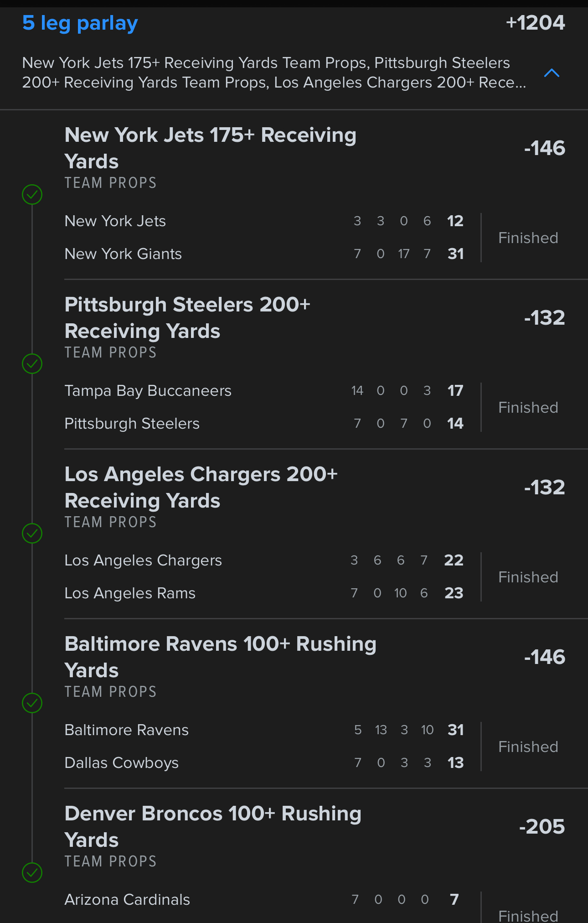588x923 pixels.
Task: Open Los Angeles Chargers 200+ Receiving Yards leg
Action: point(201,487)
